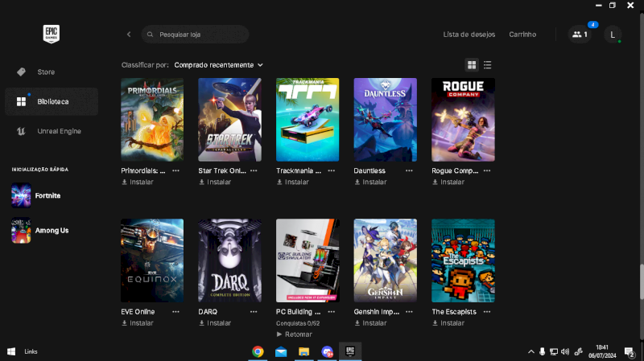Install Primordials
The image size is (644, 361).
(137, 183)
